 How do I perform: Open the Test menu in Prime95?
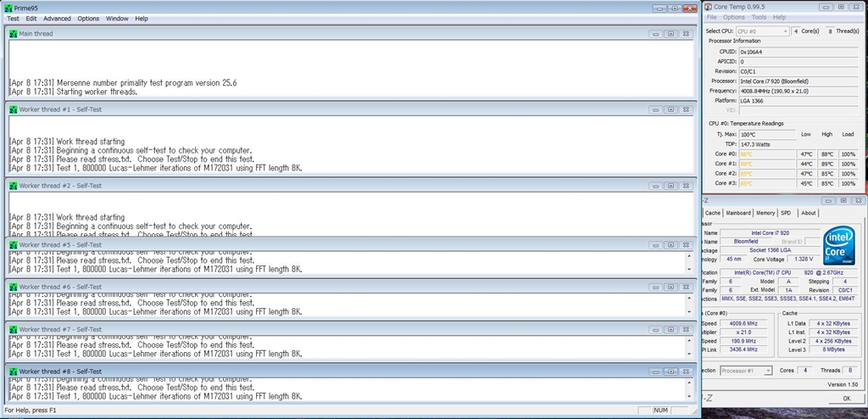coord(13,19)
